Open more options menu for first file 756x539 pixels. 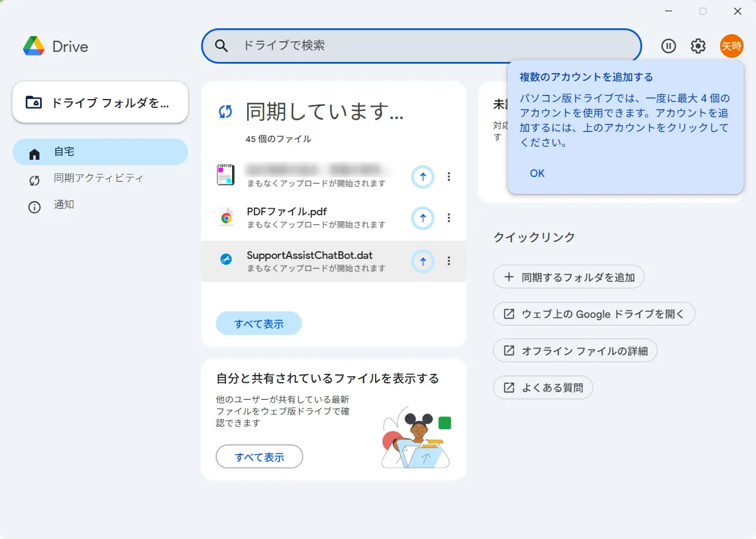tap(449, 176)
